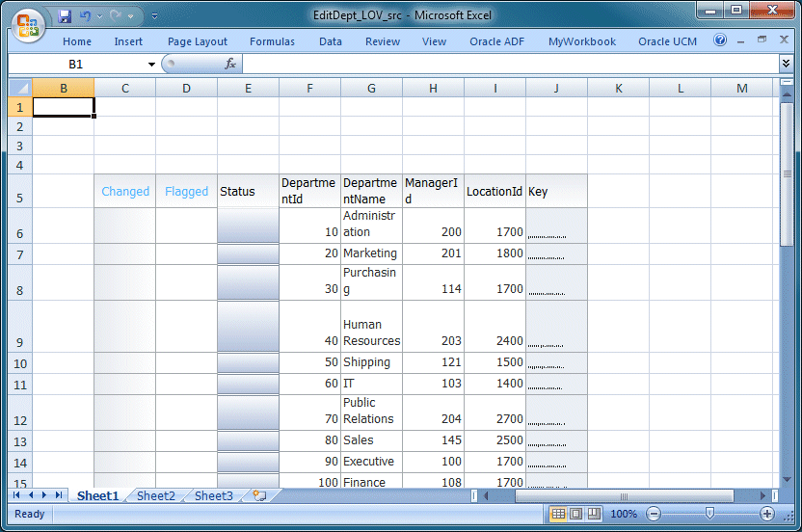The height and width of the screenshot is (532, 802).
Task: Click the vertical scrollbar thumb
Action: coord(788,173)
